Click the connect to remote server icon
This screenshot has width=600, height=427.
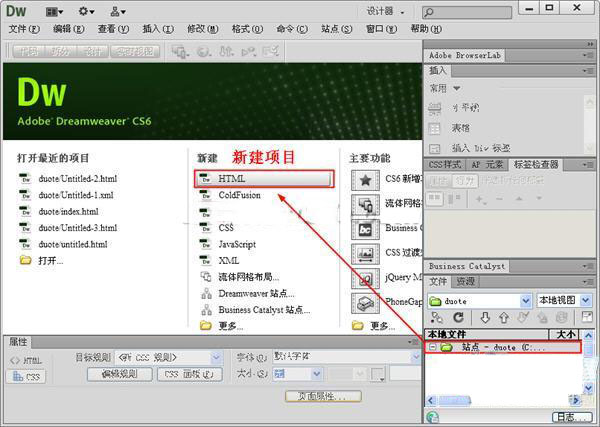pyautogui.click(x=437, y=317)
